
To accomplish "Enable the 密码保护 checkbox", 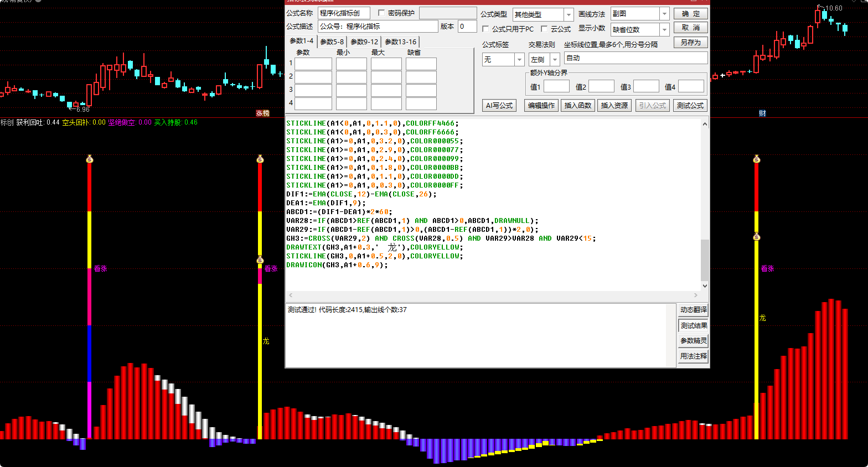I will tap(381, 13).
